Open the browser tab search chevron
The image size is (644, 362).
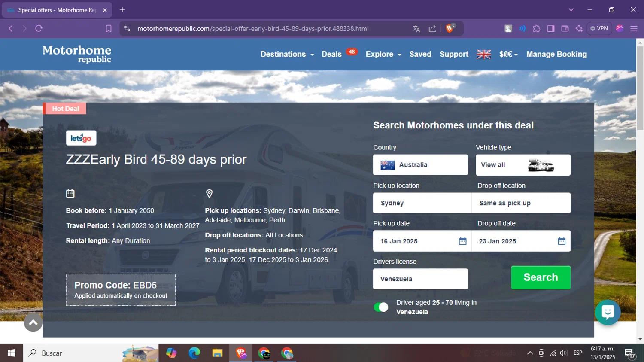click(571, 9)
